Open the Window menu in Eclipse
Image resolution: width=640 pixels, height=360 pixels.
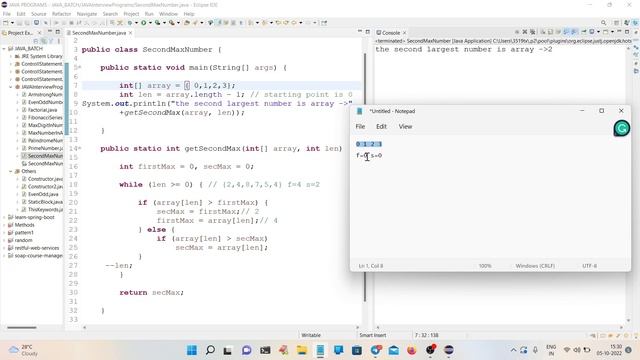tap(168, 14)
